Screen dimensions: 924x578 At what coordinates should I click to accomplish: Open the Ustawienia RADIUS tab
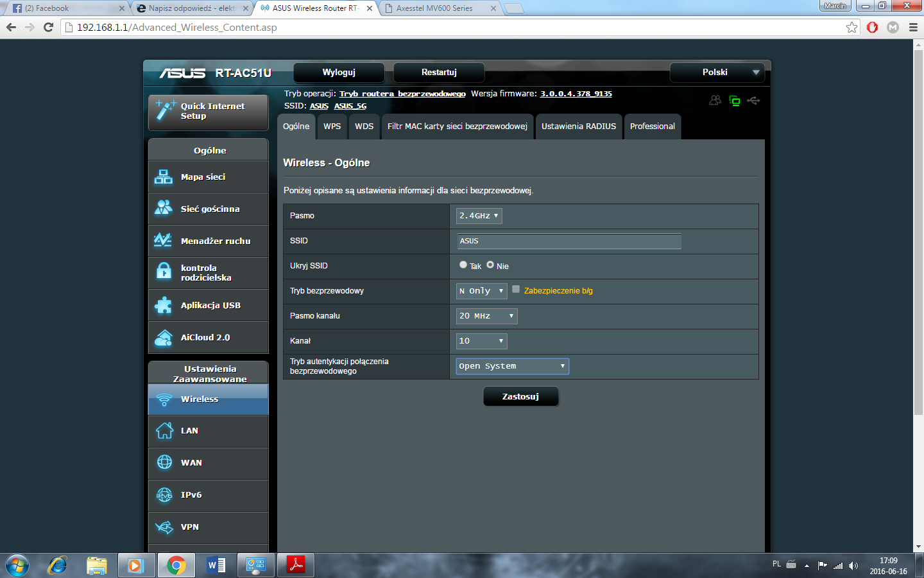click(579, 127)
